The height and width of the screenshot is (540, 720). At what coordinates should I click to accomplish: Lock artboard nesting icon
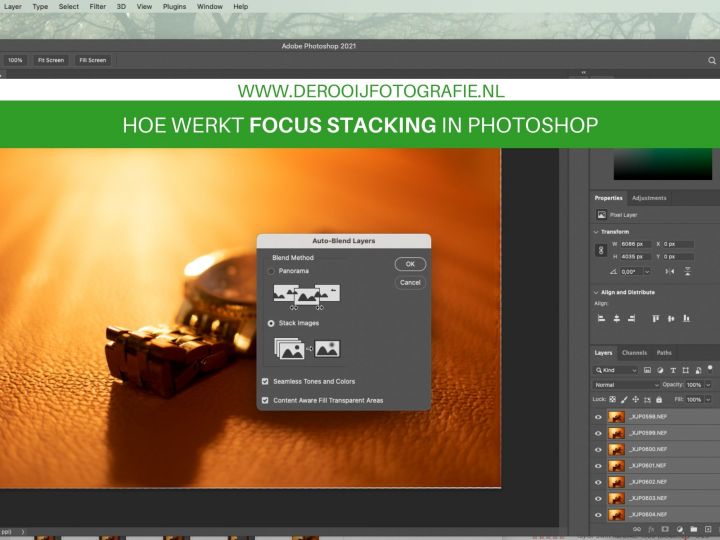click(647, 399)
